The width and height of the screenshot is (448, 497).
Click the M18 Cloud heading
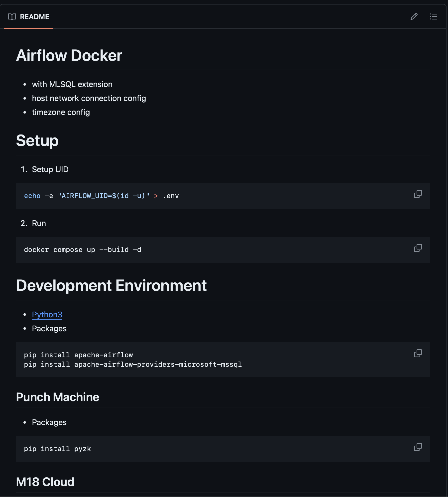(x=45, y=482)
